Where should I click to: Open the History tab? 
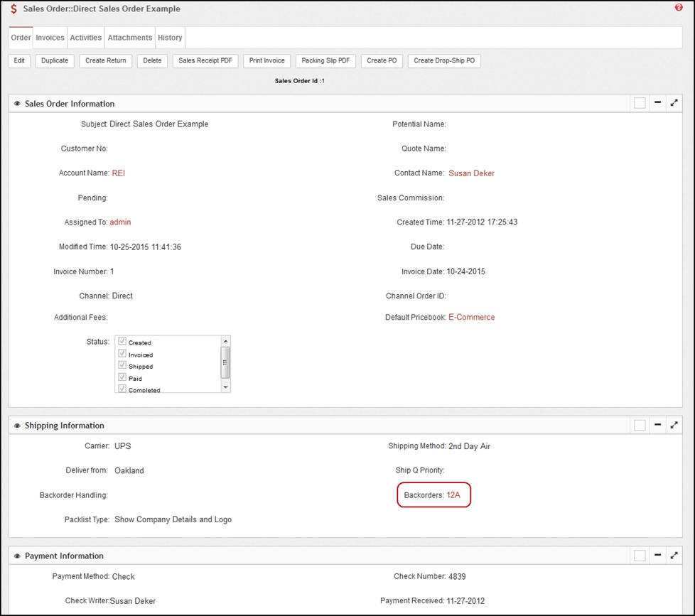[170, 38]
